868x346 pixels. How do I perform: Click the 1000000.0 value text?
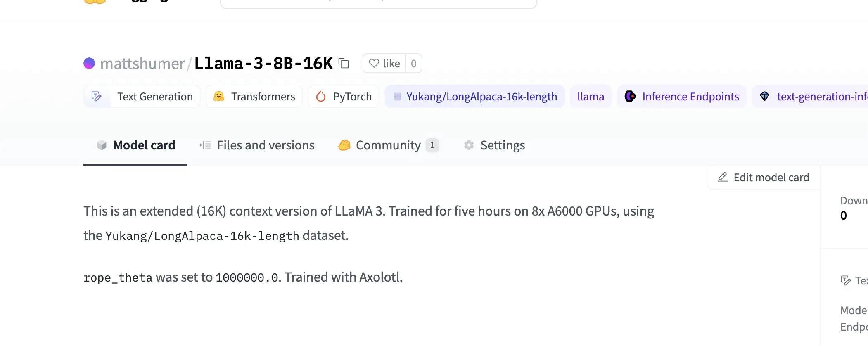pos(247,277)
